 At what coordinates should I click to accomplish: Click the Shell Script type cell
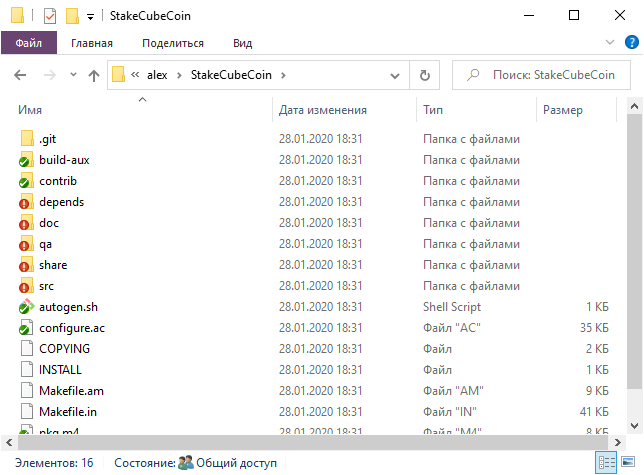[x=452, y=307]
